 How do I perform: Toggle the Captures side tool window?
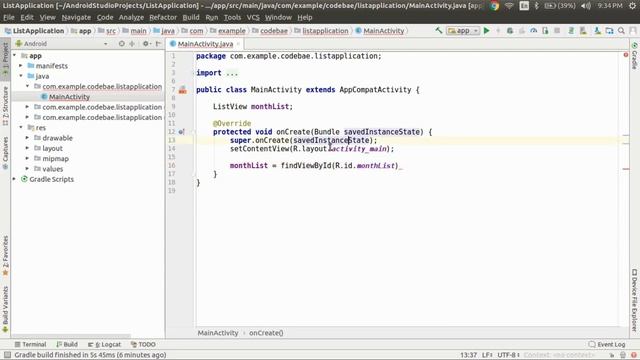(5, 153)
